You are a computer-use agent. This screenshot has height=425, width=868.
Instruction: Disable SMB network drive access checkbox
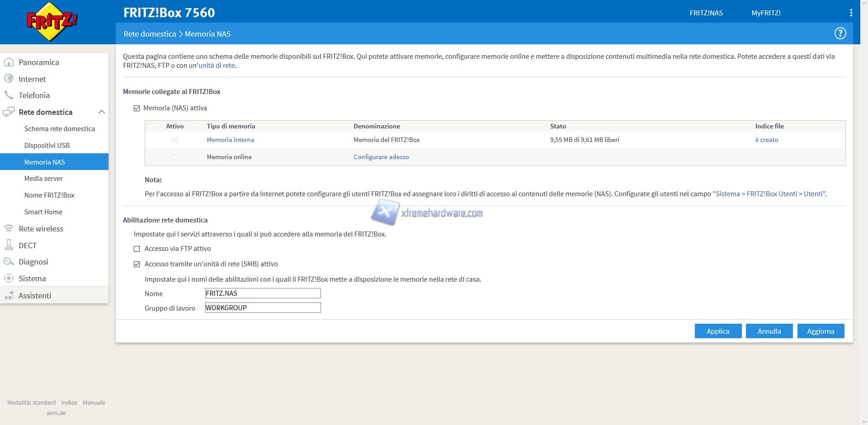tap(137, 264)
